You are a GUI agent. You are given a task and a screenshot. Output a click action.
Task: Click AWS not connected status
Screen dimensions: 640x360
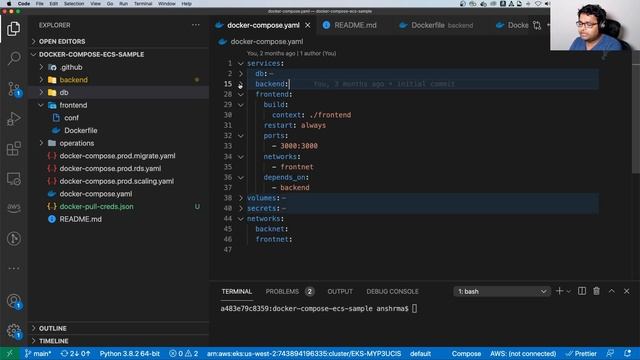point(523,353)
